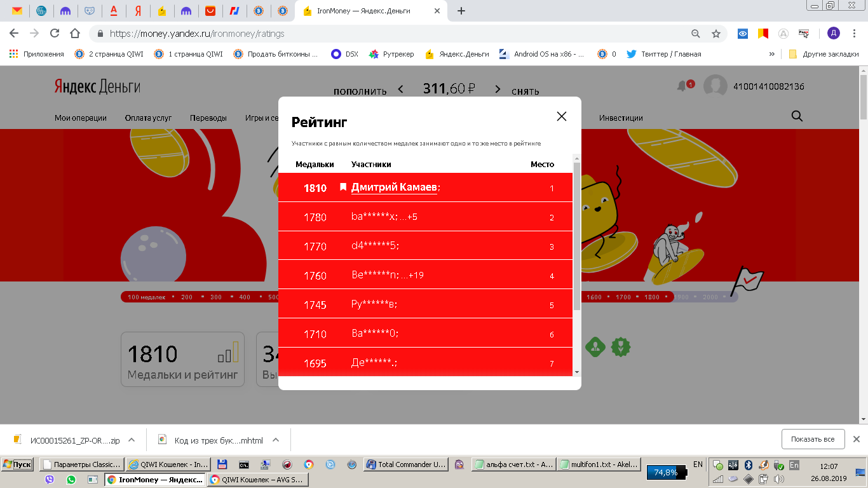Click the снять withdraw link
Screen dimensions: 868x488
click(526, 91)
